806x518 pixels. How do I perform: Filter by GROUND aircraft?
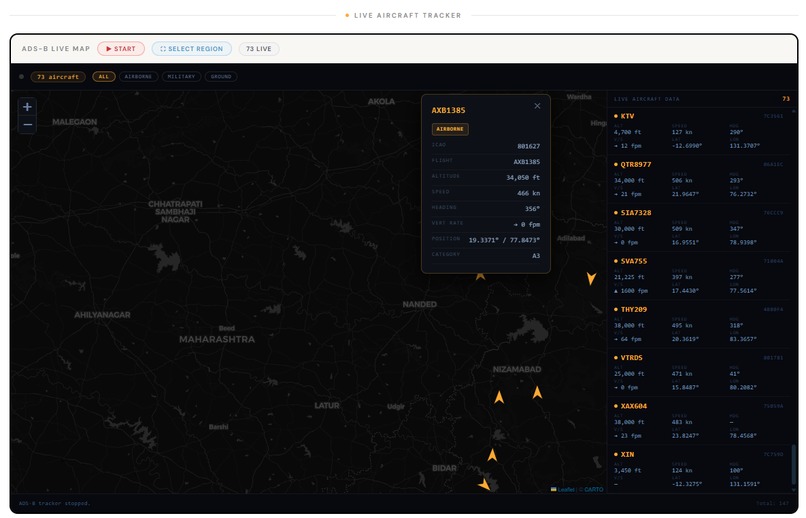point(221,77)
